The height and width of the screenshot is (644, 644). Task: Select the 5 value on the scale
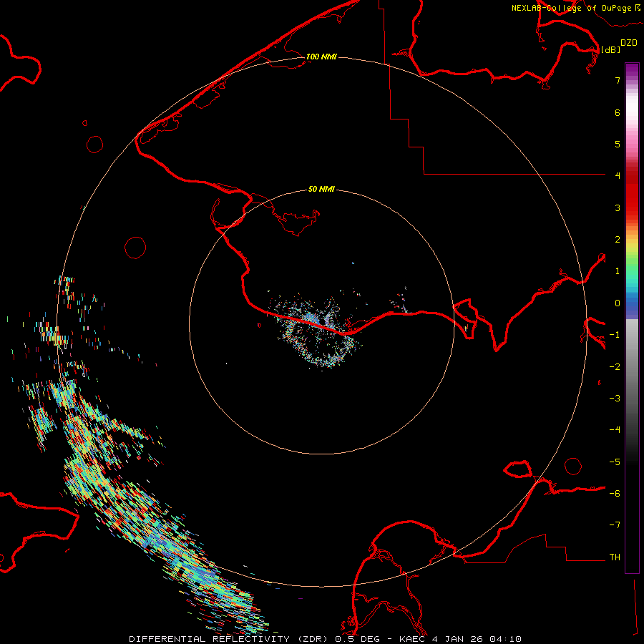point(618,144)
